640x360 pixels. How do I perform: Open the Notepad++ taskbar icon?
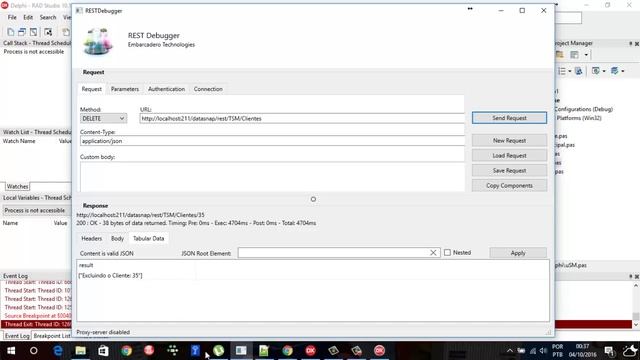[x=264, y=351]
